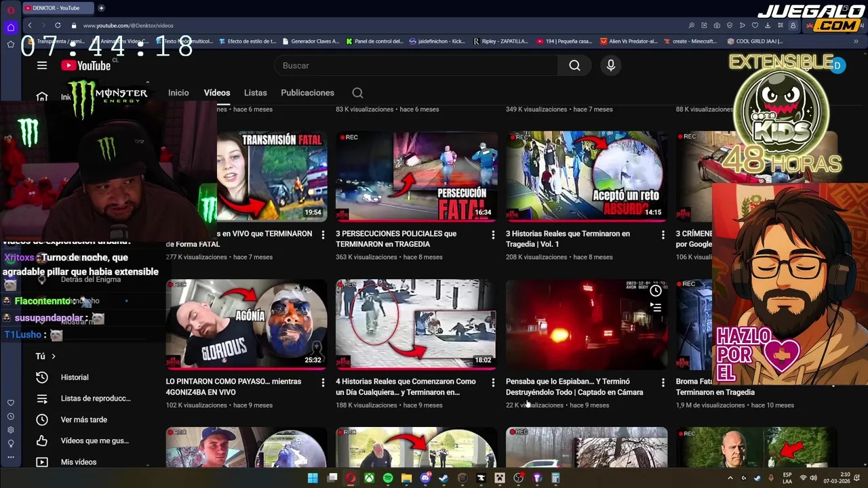Switch to the Listas channel tab
The height and width of the screenshot is (488, 868).
pyautogui.click(x=256, y=93)
